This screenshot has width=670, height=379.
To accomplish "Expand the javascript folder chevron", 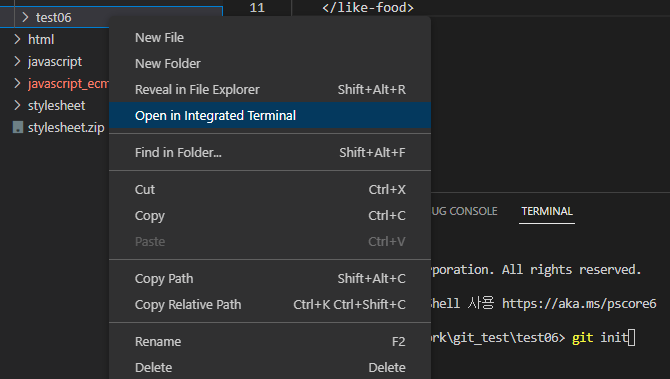I will 17,62.
